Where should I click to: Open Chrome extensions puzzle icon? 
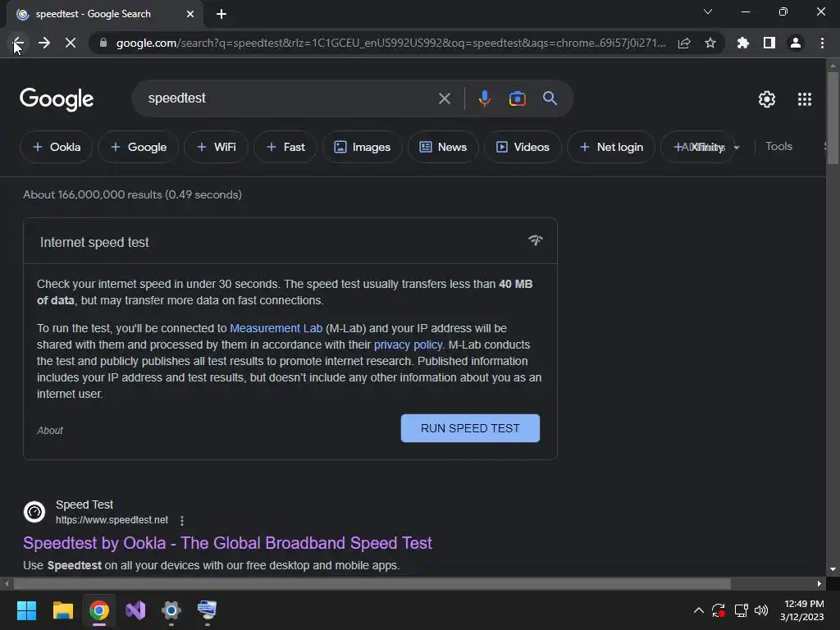(x=743, y=43)
